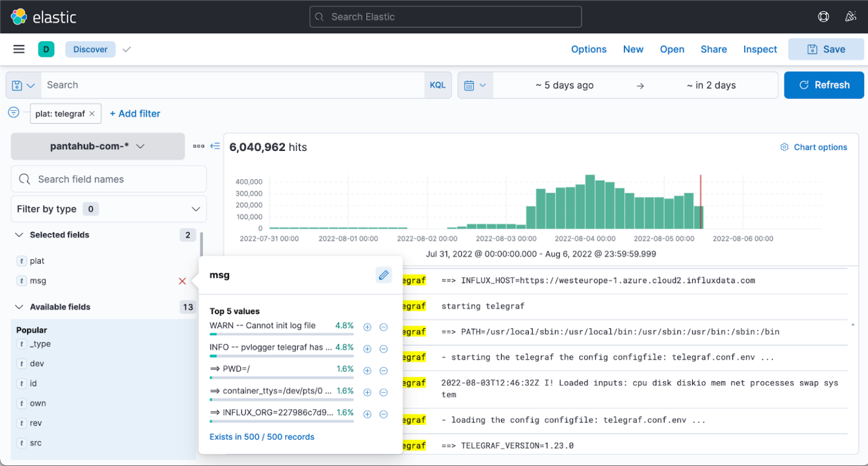Remove msg from selected fields via red X

[182, 281]
